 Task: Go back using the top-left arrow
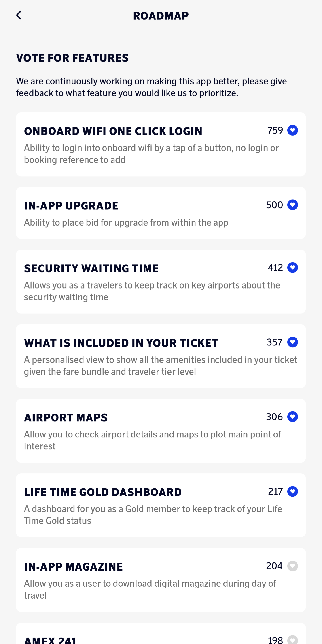tap(19, 15)
